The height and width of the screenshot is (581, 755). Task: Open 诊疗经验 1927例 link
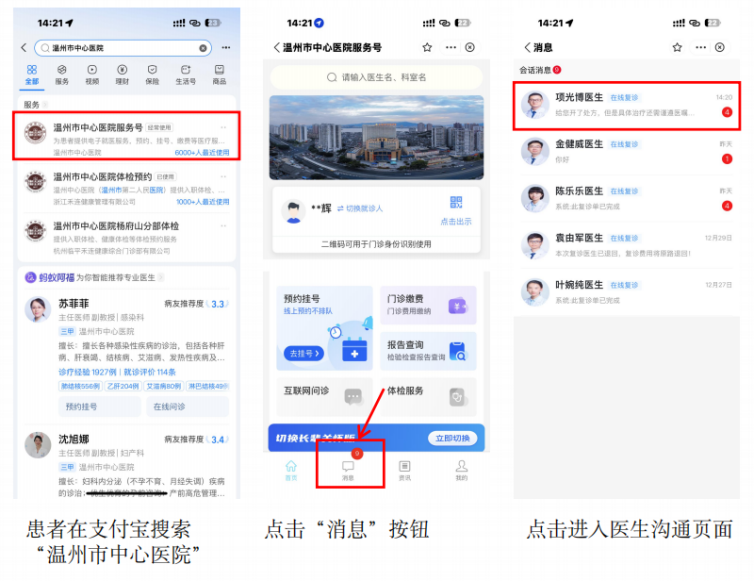coord(87,372)
